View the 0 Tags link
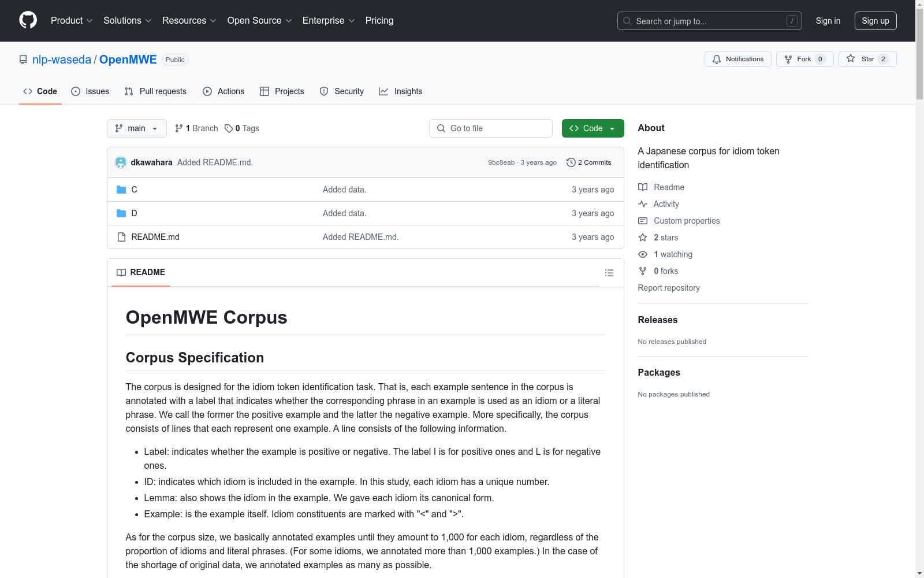 click(x=242, y=128)
